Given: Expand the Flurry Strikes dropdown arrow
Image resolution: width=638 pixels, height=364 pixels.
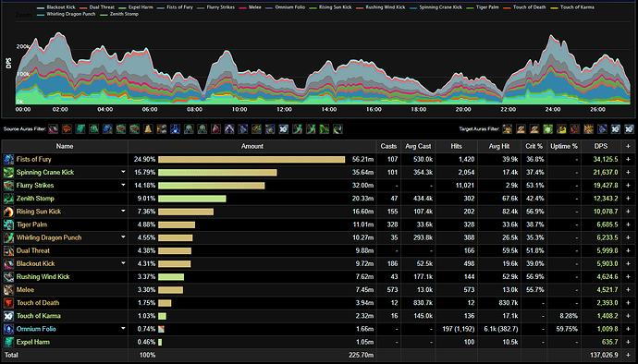Looking at the screenshot, I should 123,185.
